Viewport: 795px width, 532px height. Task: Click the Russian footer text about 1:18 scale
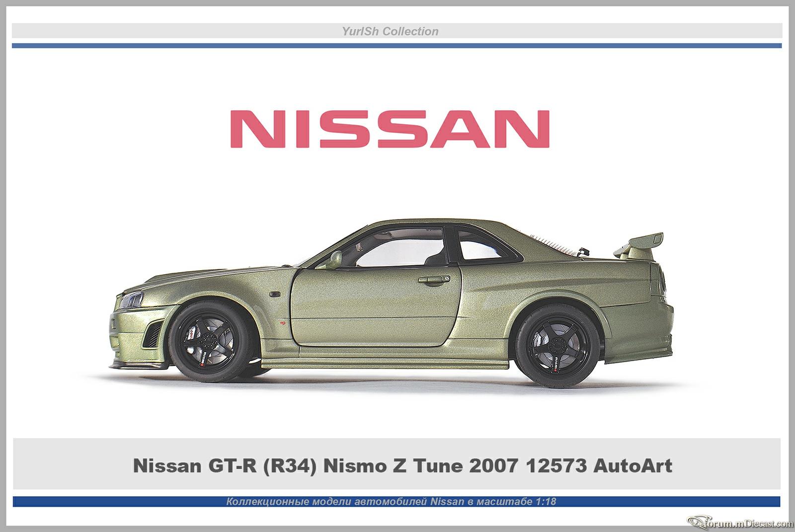pos(391,502)
